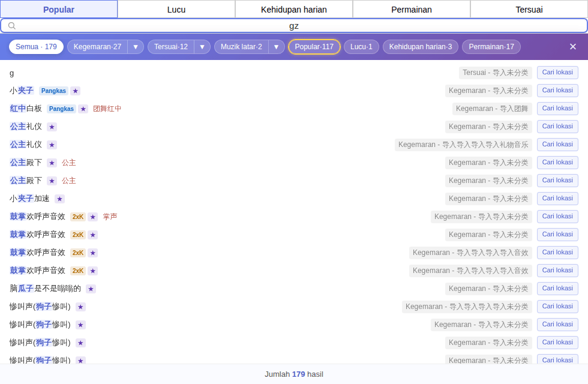Click the star next to 小夹子加速
The image size is (588, 384).
[x=59, y=199]
